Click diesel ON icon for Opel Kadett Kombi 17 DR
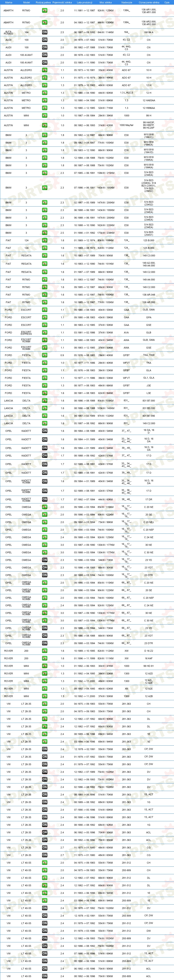Image resolution: width=174 pixels, height=980 pixels. tap(45, 499)
